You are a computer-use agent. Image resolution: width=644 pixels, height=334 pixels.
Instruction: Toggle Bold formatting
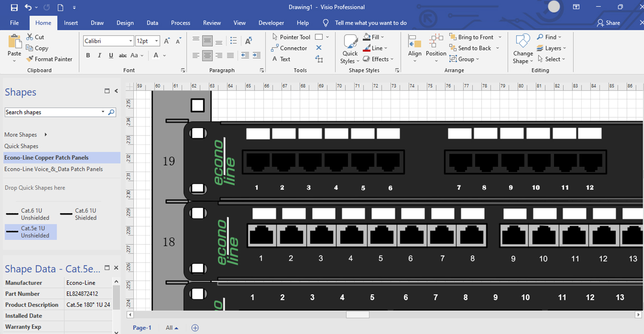[88, 55]
